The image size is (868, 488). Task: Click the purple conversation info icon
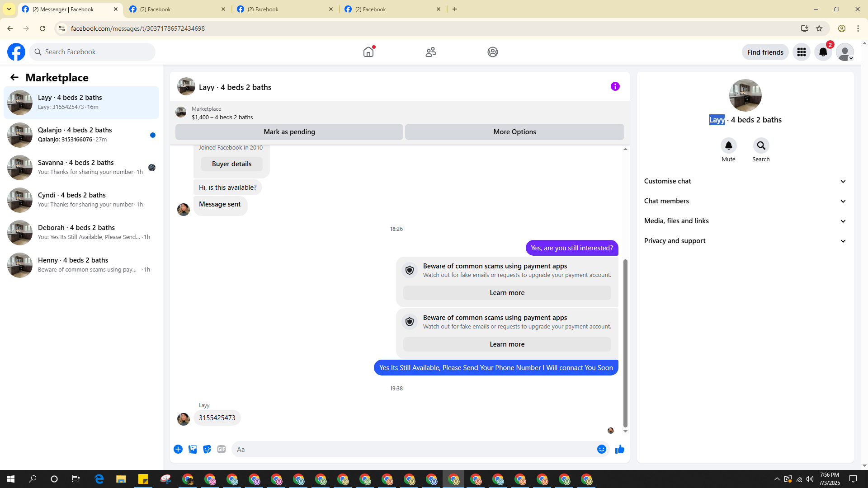(x=615, y=86)
